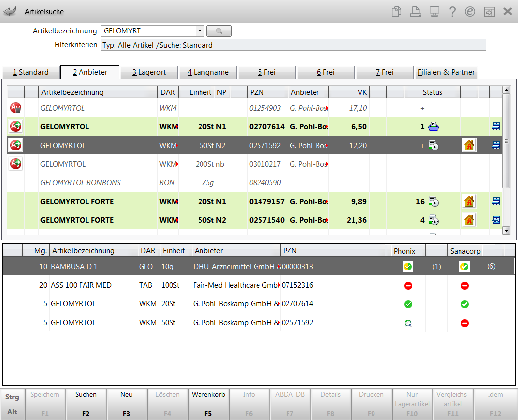Click the red A icon for PZN 02707614
This screenshot has height=420, width=518.
16,126
